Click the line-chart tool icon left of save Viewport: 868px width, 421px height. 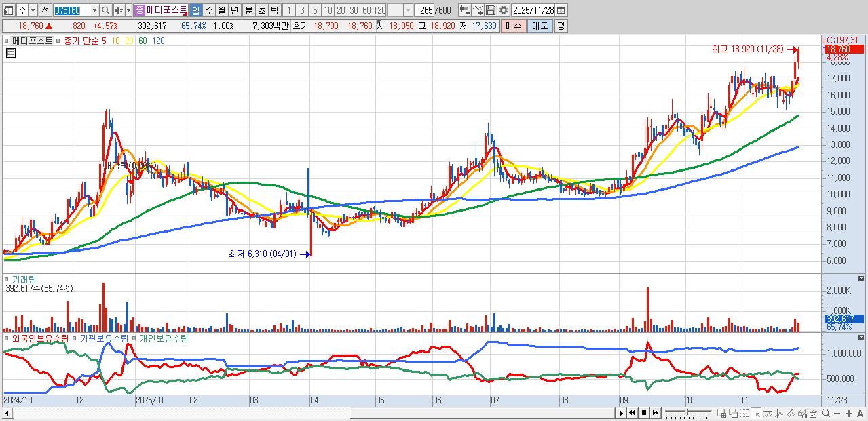[478, 10]
